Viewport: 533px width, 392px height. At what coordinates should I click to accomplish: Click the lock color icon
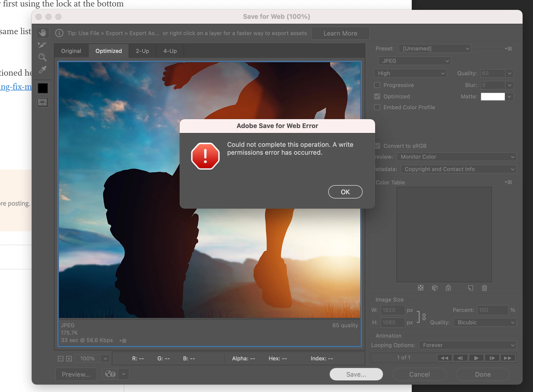[x=448, y=288]
